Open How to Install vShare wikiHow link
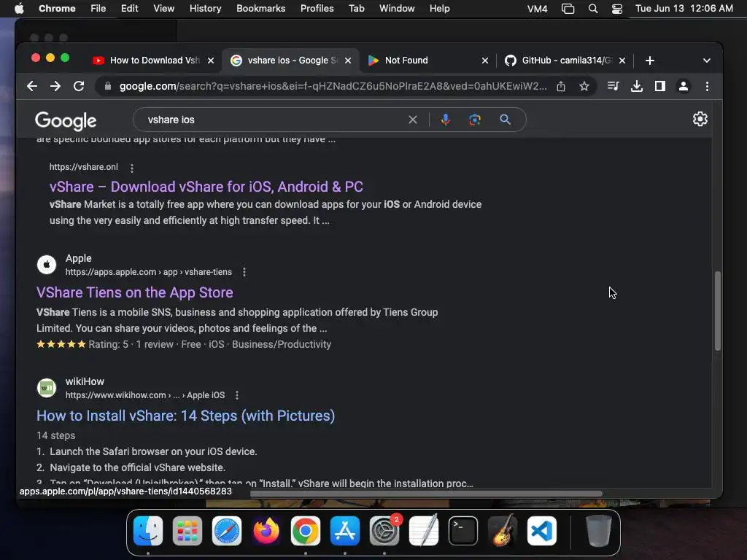Image resolution: width=747 pixels, height=560 pixels. coord(186,416)
